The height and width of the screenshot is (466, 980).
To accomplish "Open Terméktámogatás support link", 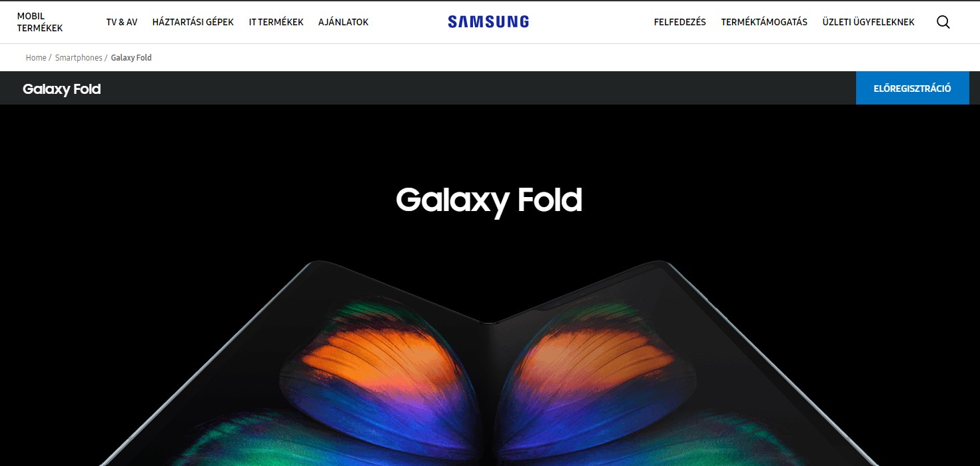I will tap(764, 22).
